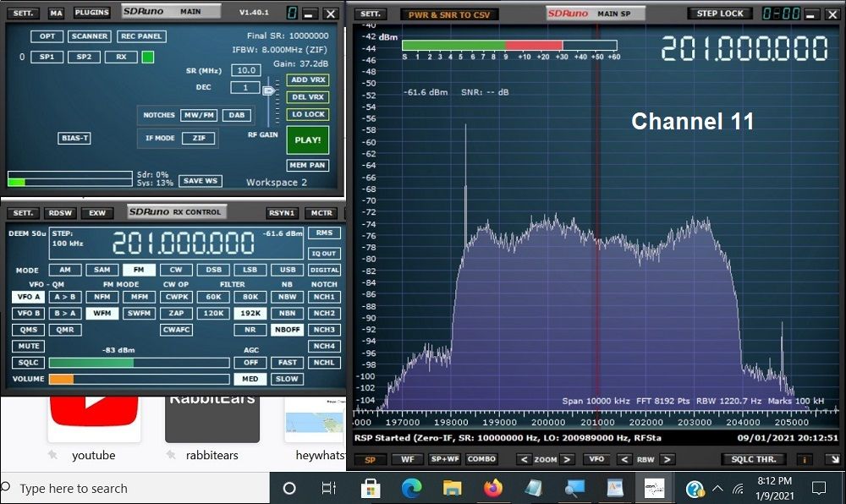
Task: Click the DEC decimation value field
Action: click(x=245, y=87)
